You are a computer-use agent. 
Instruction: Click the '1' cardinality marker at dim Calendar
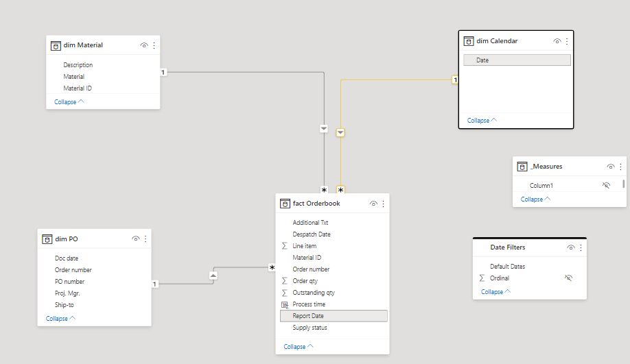click(455, 80)
